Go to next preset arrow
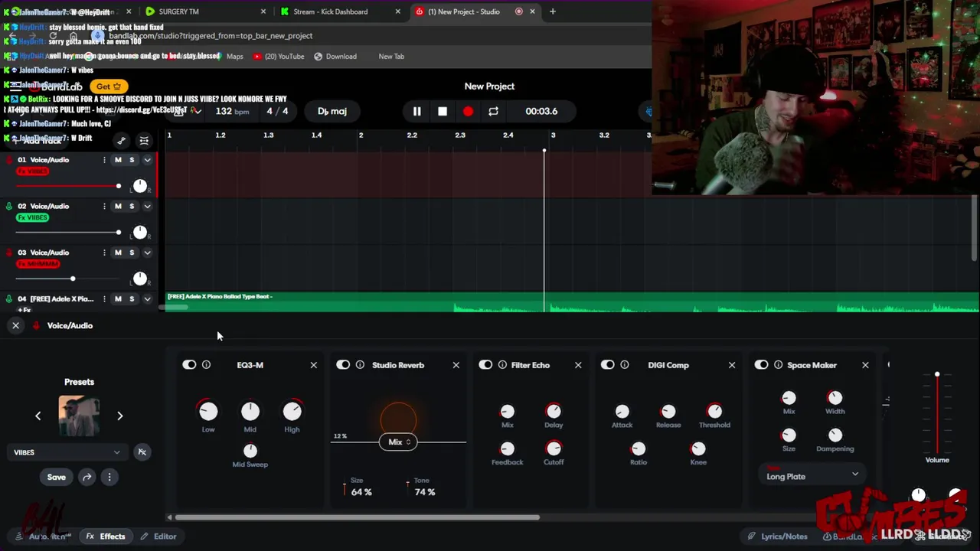This screenshot has width=980, height=551. point(119,416)
